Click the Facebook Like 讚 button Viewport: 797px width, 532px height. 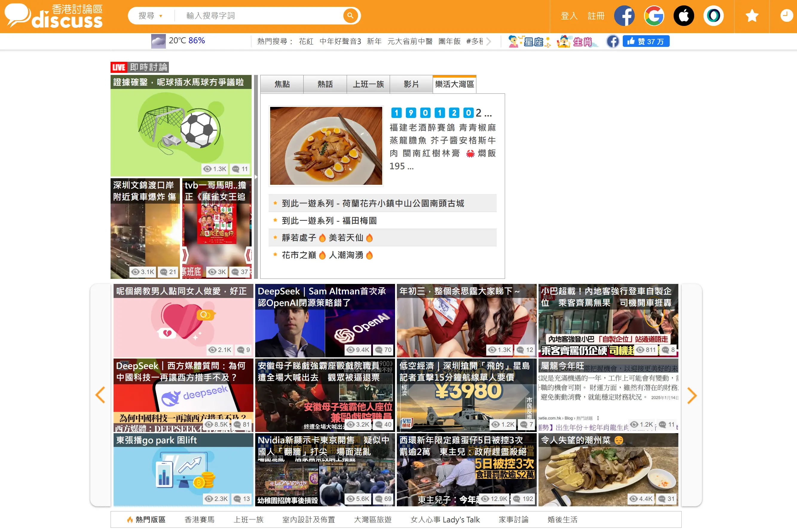645,41
